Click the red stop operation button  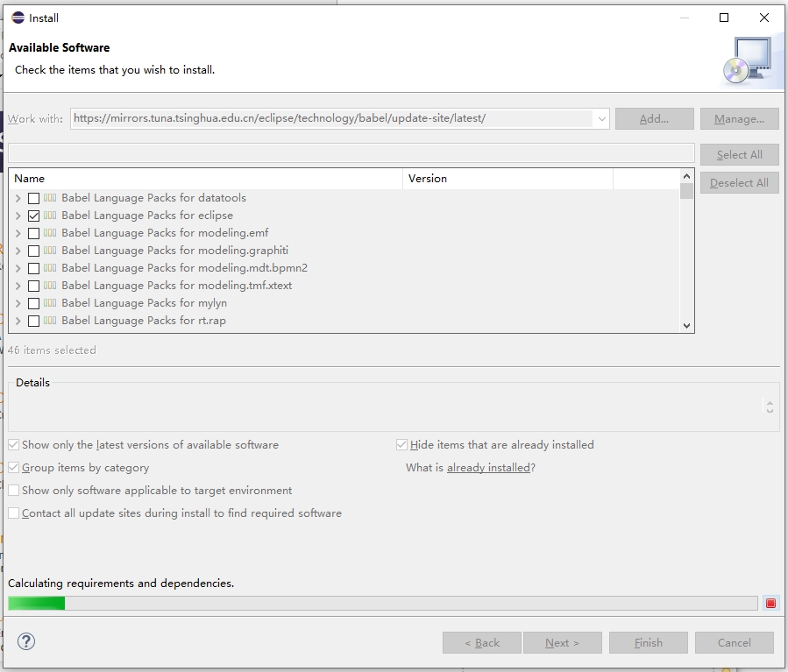click(x=770, y=603)
